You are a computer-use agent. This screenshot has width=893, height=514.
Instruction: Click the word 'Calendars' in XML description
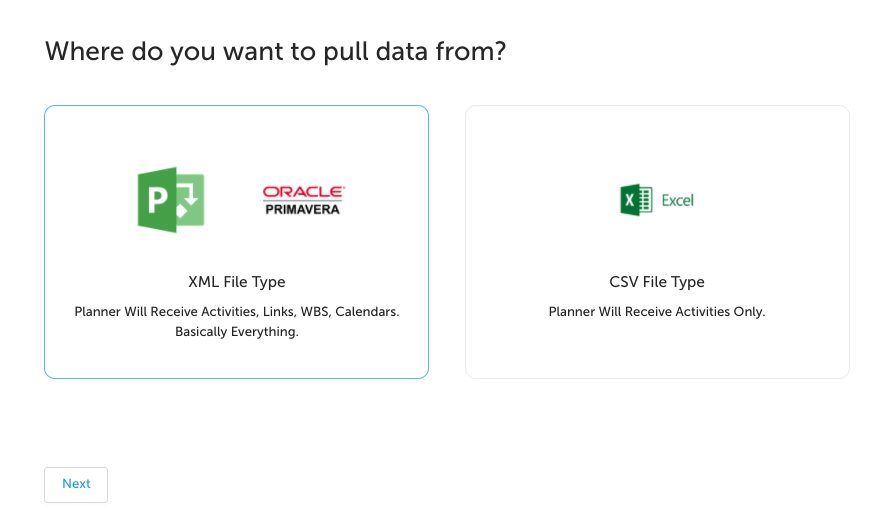(x=367, y=312)
